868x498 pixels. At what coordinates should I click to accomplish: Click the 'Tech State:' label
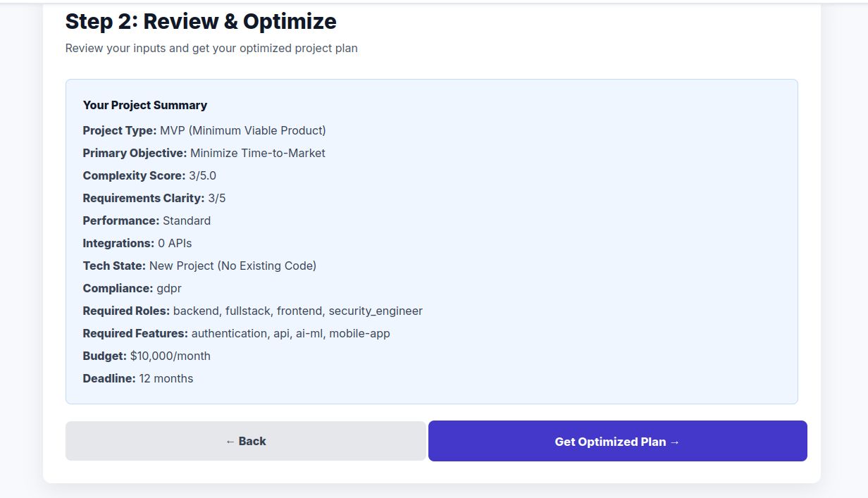click(x=114, y=266)
